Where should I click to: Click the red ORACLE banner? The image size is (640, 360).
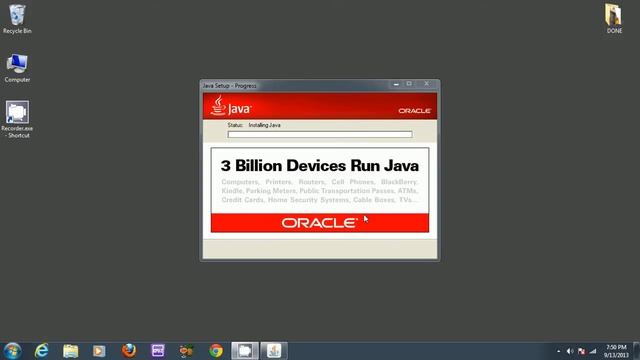click(x=320, y=223)
